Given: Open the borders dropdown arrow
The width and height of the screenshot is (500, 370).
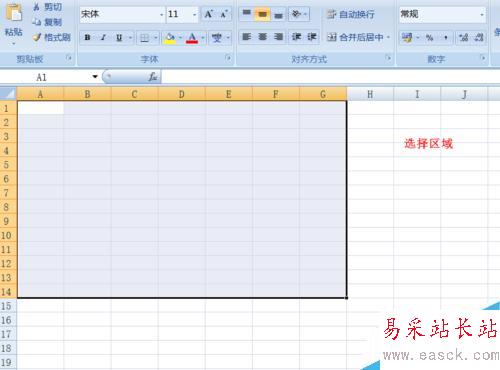Looking at the screenshot, I should (x=155, y=38).
